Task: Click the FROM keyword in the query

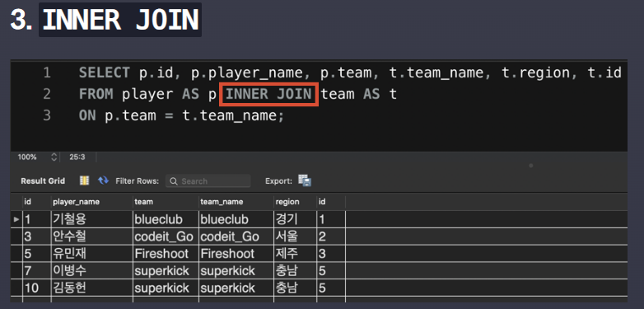Action: (x=96, y=94)
